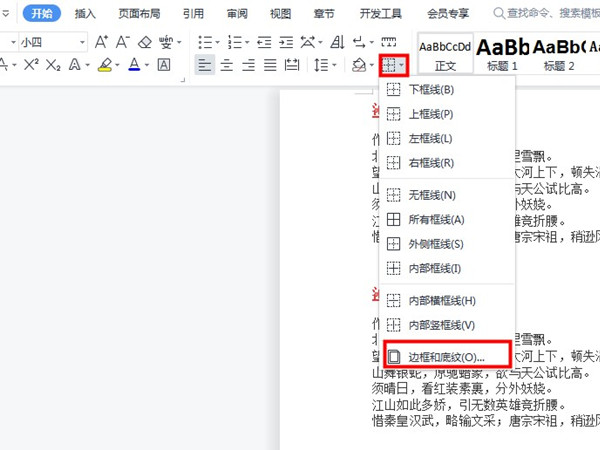The height and width of the screenshot is (450, 600).
Task: Click the clear formatting eraser icon
Action: point(145,42)
